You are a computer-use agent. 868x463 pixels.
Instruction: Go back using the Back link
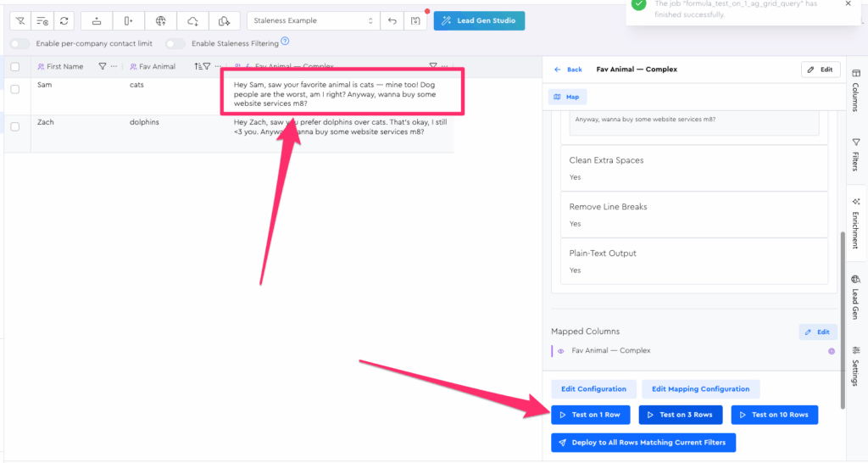point(568,70)
